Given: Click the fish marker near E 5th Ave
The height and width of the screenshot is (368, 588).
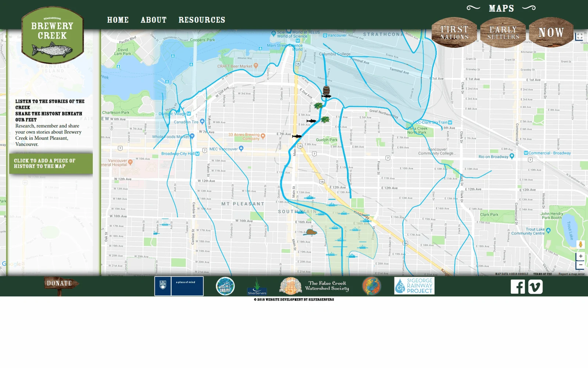Looking at the screenshot, I should [x=311, y=121].
